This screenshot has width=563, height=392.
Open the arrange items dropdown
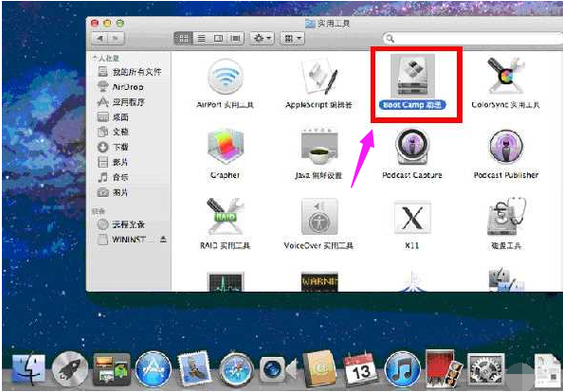(x=293, y=38)
